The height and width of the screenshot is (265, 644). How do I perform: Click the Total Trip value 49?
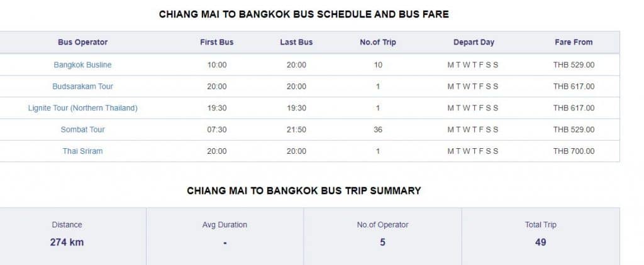[x=540, y=242]
